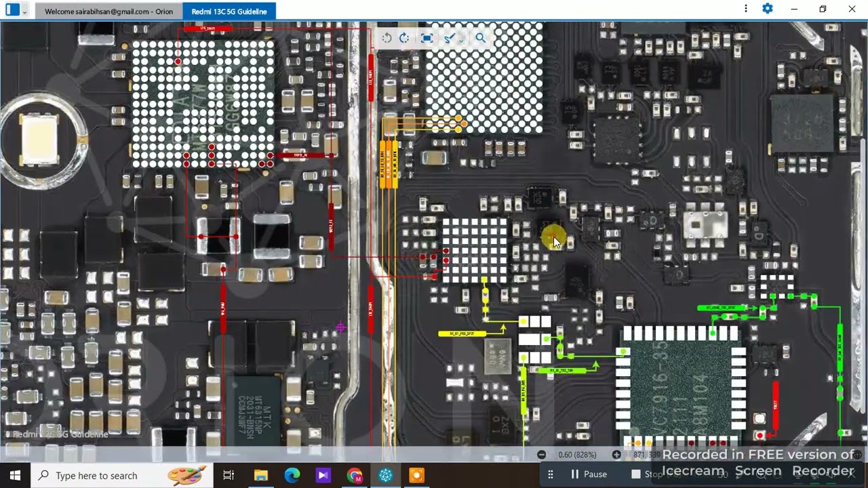Click the taskbar search box
This screenshot has height=488, width=868.
click(x=122, y=475)
